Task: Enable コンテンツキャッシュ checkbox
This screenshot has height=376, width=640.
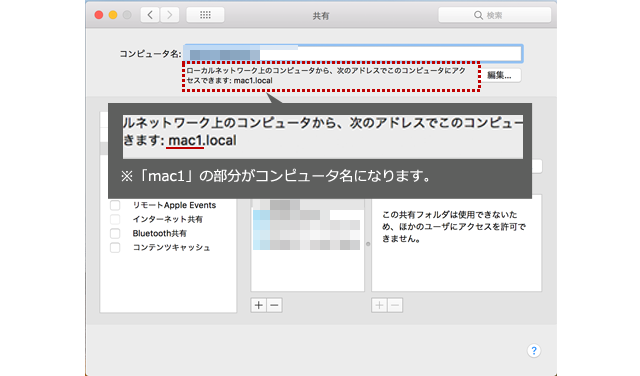Action: click(115, 247)
